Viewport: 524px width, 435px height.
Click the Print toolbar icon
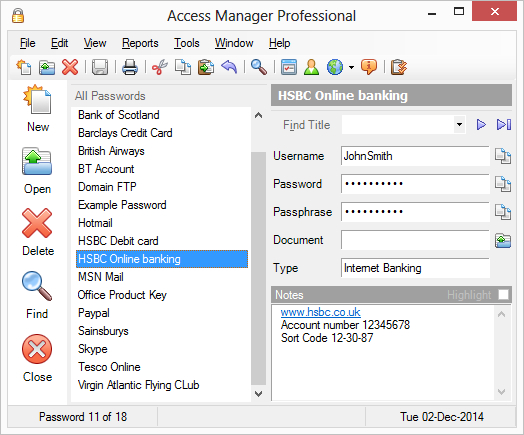click(x=130, y=67)
